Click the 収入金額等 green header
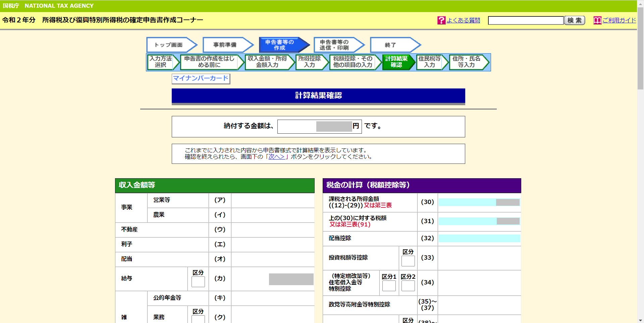 (215, 185)
